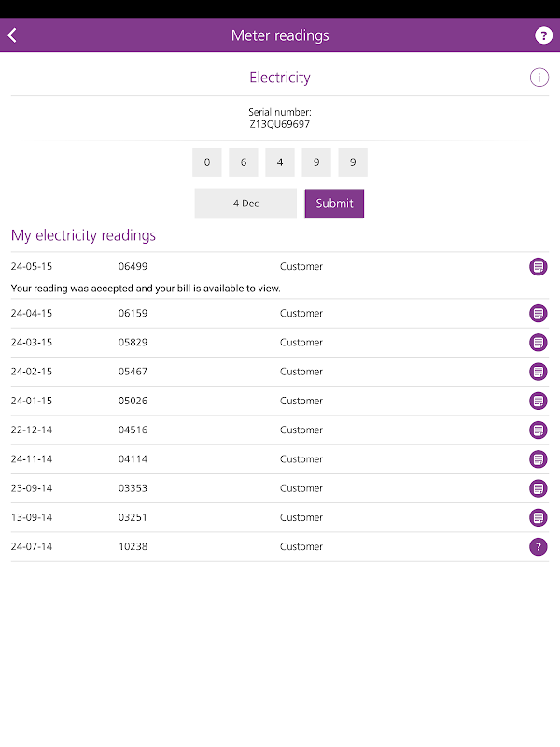Select the last meter digit box
The width and height of the screenshot is (560, 747).
(x=353, y=162)
